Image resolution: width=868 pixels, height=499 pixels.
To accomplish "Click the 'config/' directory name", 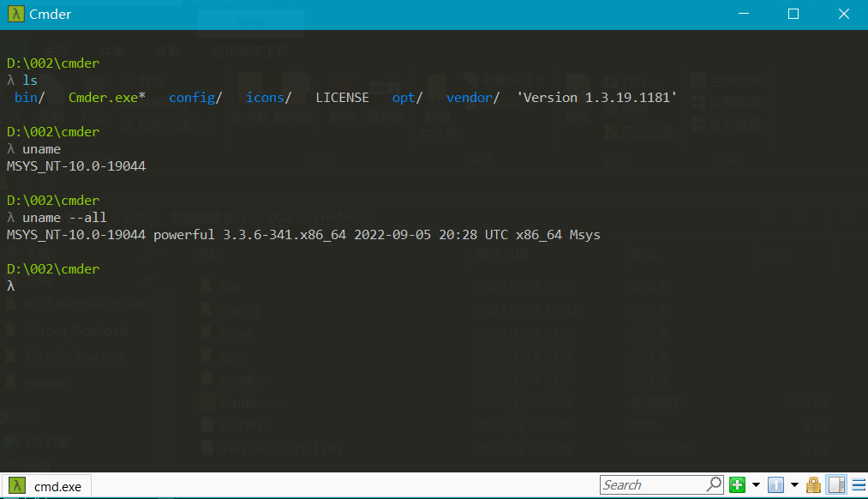I will (x=195, y=98).
